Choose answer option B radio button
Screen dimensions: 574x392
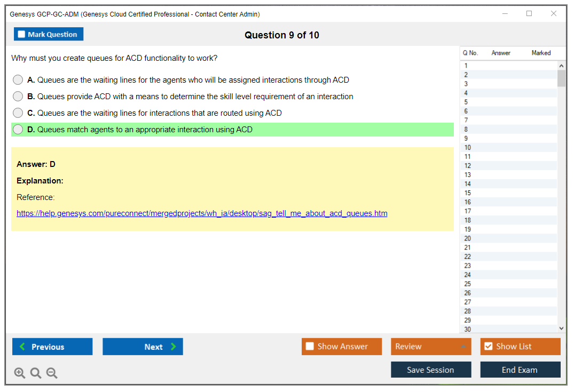point(18,97)
